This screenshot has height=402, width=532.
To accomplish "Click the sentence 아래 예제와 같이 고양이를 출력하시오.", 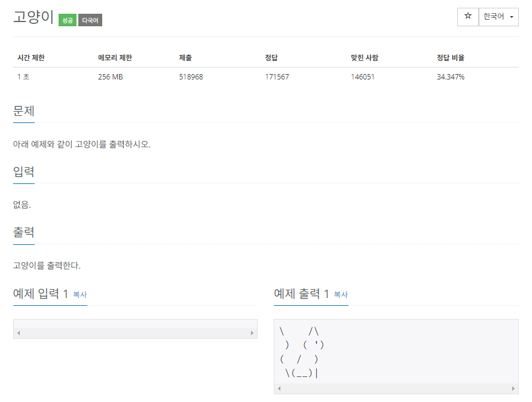I will [82, 145].
